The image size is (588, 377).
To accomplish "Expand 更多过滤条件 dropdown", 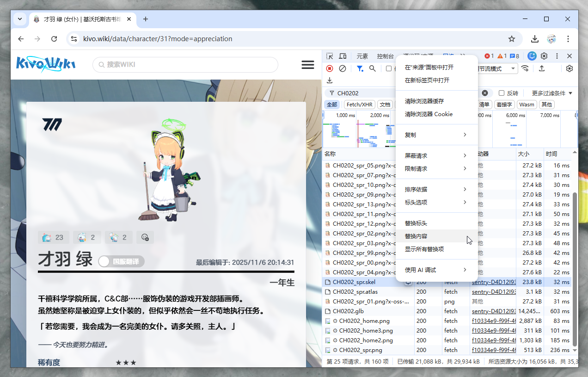I will 552,93.
